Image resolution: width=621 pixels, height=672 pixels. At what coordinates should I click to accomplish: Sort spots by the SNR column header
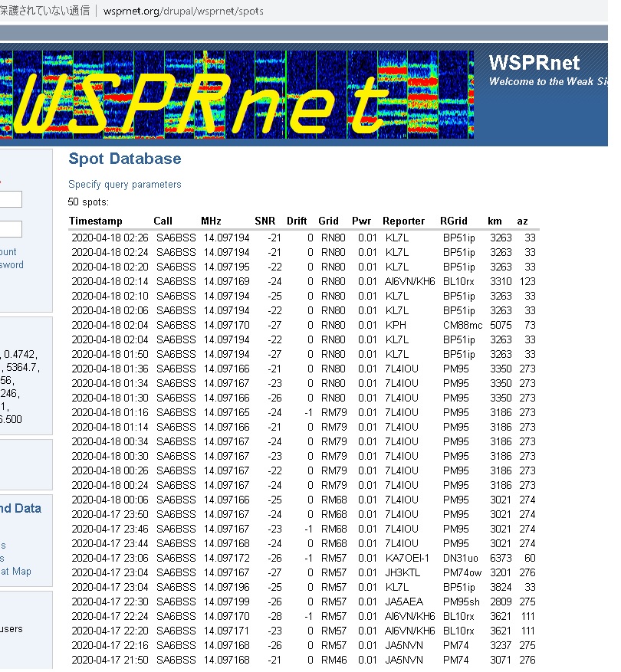pyautogui.click(x=264, y=221)
